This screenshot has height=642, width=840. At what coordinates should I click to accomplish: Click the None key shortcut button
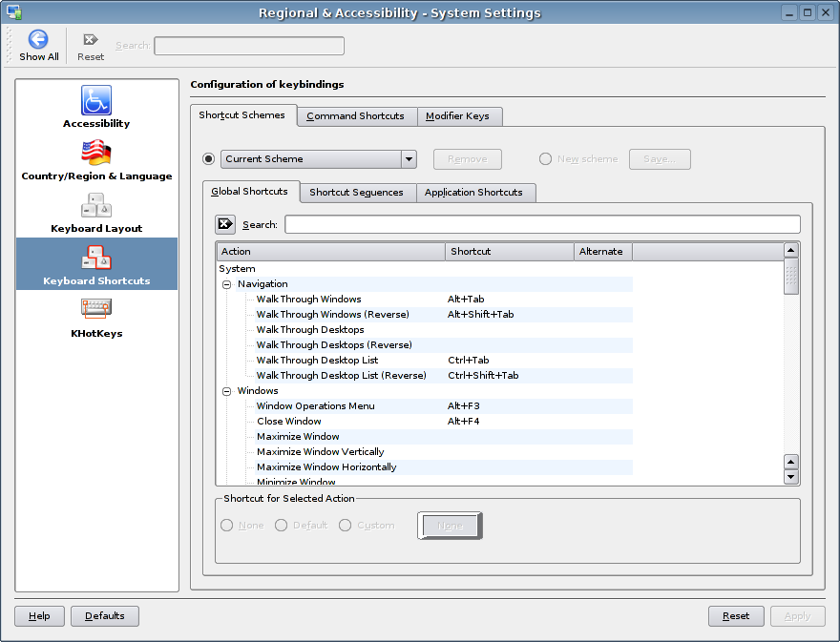(450, 526)
